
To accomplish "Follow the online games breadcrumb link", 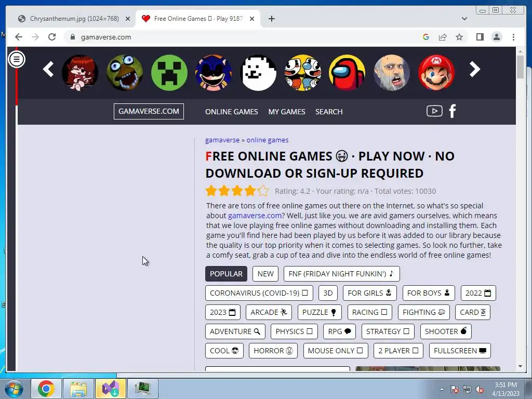I will [x=268, y=140].
